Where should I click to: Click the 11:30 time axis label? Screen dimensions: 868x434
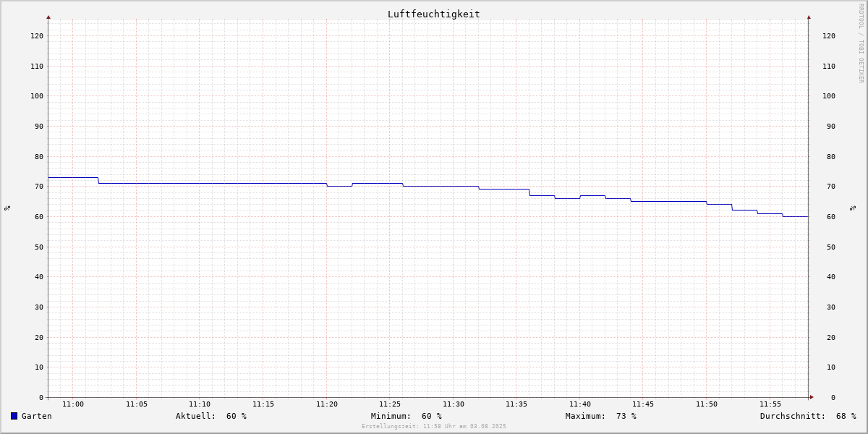454,404
